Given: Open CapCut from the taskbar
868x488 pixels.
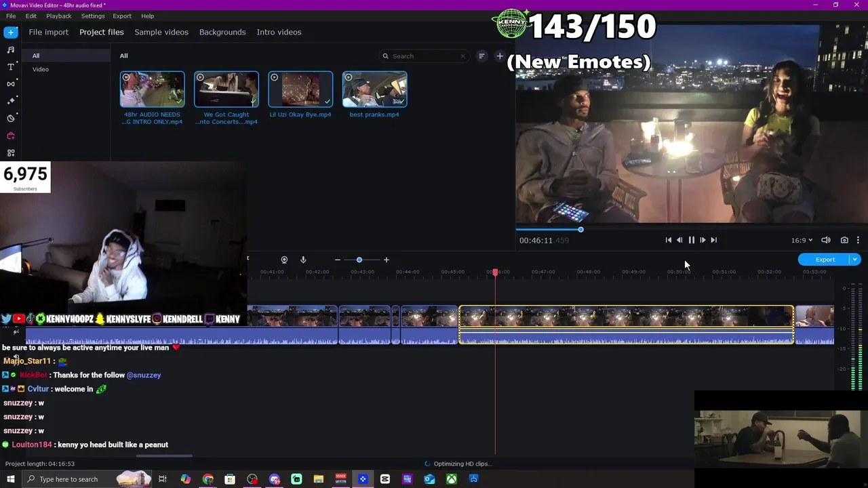Looking at the screenshot, I should (x=385, y=479).
